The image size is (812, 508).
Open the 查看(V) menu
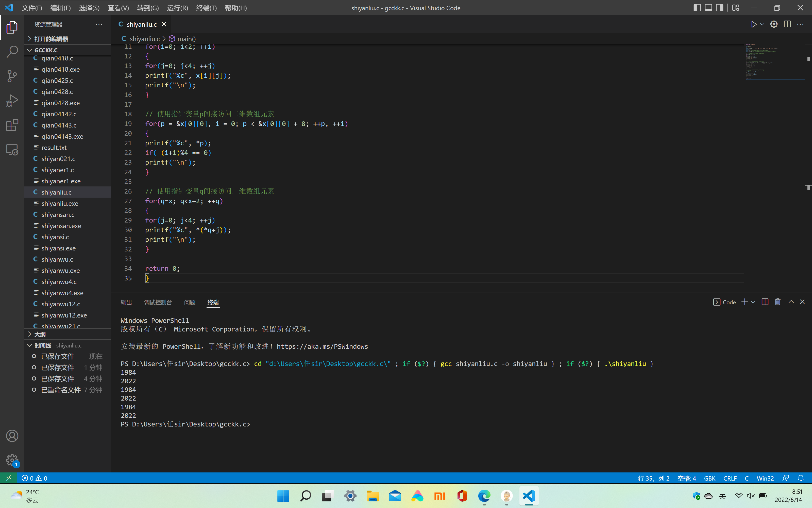[x=118, y=8]
